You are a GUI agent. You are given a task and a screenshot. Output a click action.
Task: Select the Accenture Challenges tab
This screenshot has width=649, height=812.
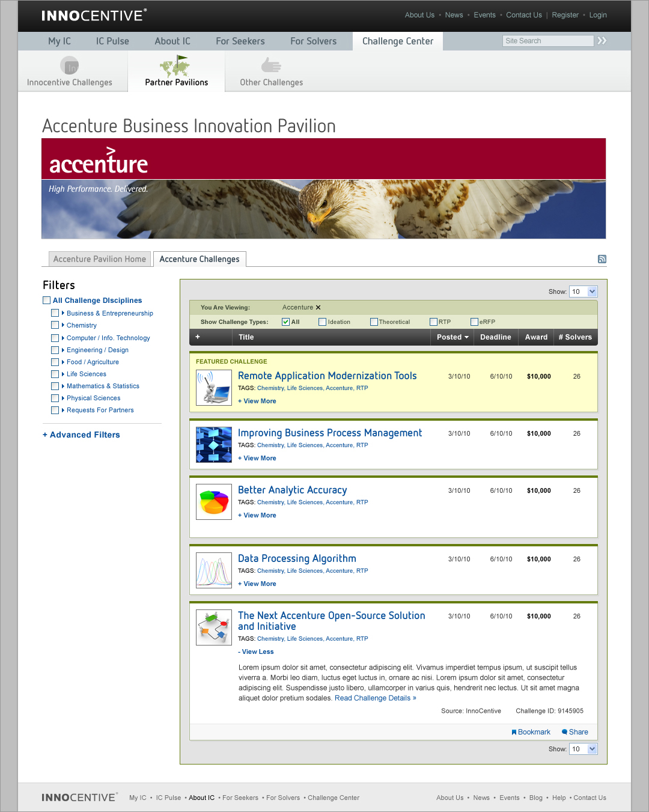coord(200,259)
